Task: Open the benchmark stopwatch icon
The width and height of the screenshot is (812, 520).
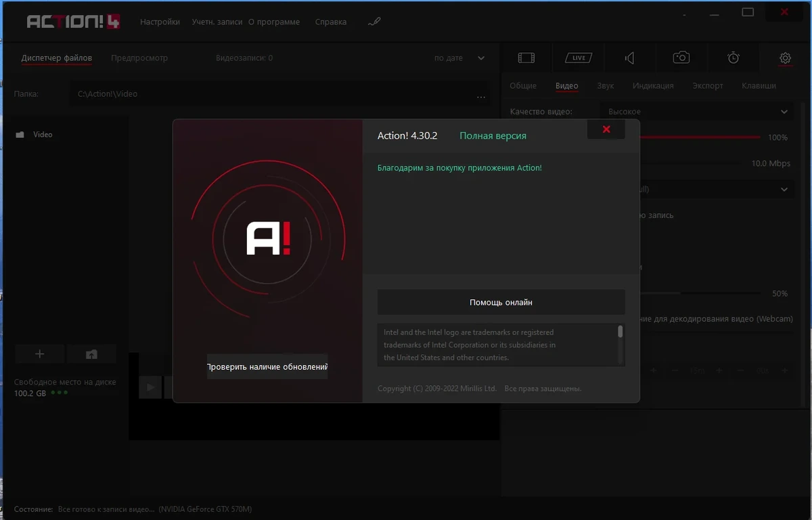Action: pyautogui.click(x=734, y=58)
